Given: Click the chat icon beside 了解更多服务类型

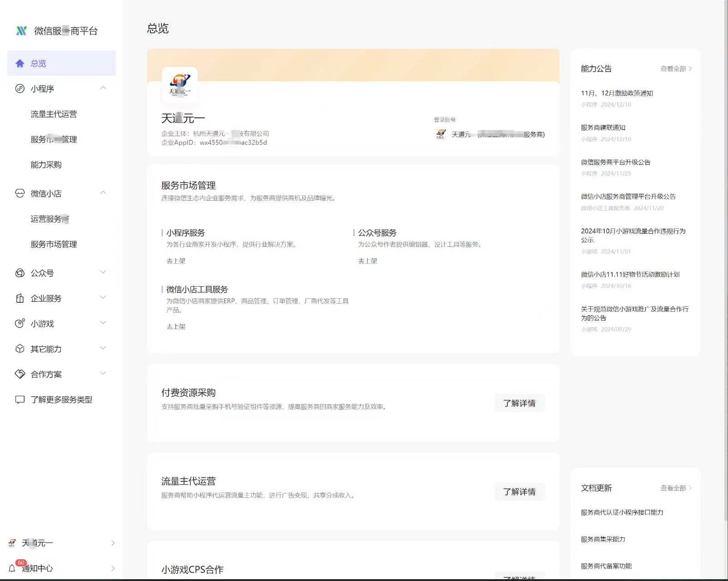Looking at the screenshot, I should click(x=20, y=399).
